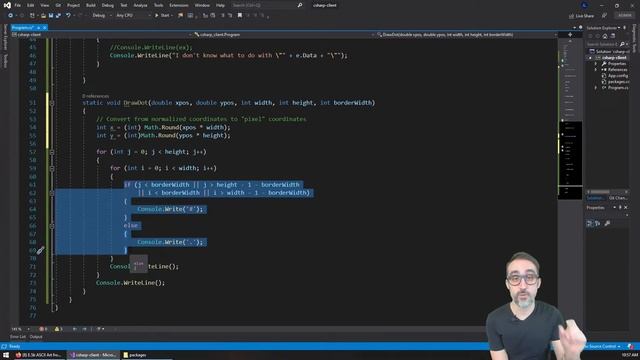The height and width of the screenshot is (360, 640).
Task: Collapse the else block at line 66
Action: 52,225
